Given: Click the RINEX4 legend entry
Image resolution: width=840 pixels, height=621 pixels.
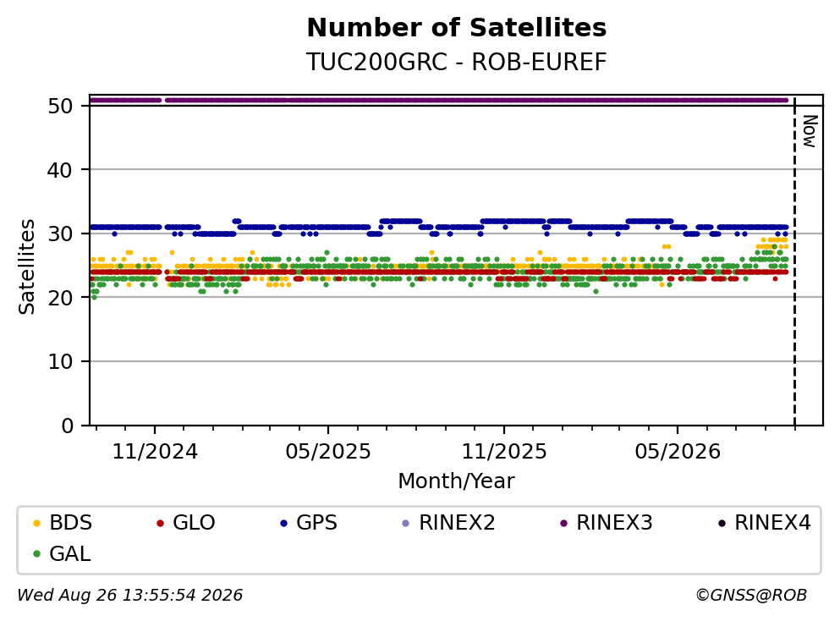Looking at the screenshot, I should tap(764, 522).
